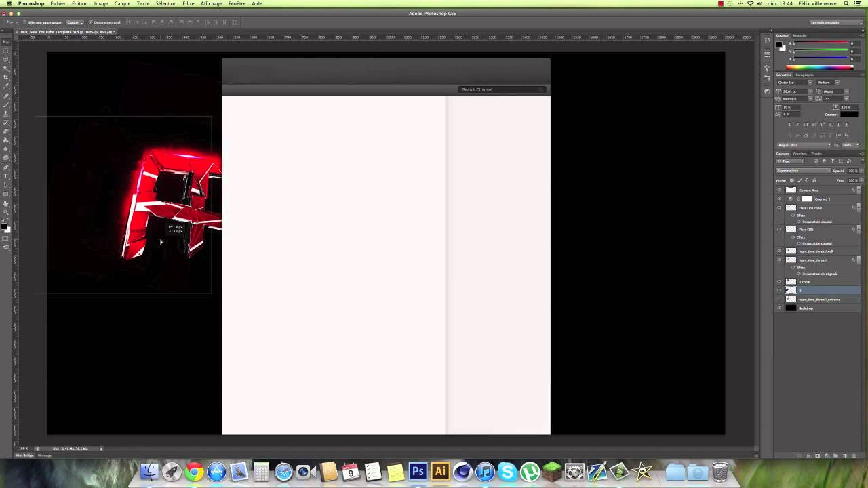The image size is (868, 488).
Task: Select the Eyedropper tool
Action: [x=7, y=87]
